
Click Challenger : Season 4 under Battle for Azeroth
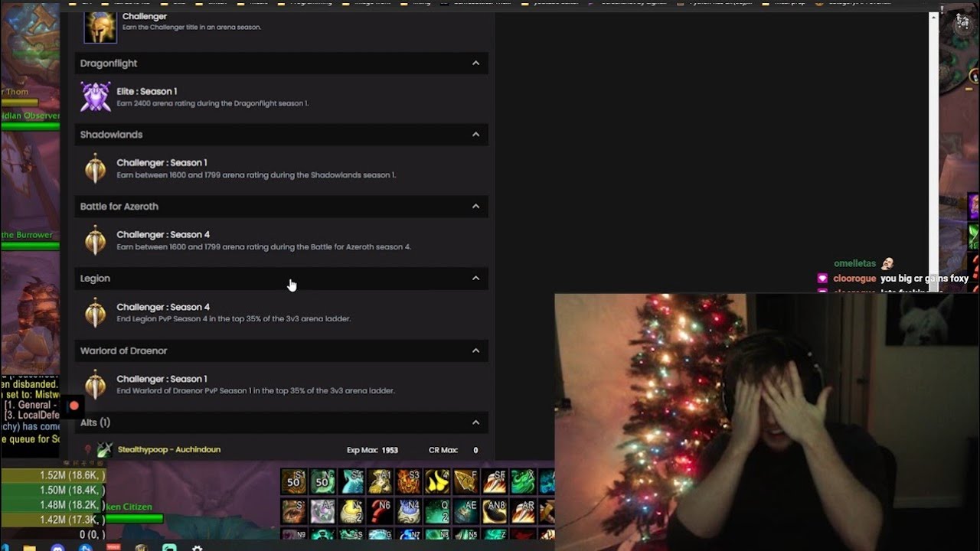pyautogui.click(x=163, y=234)
